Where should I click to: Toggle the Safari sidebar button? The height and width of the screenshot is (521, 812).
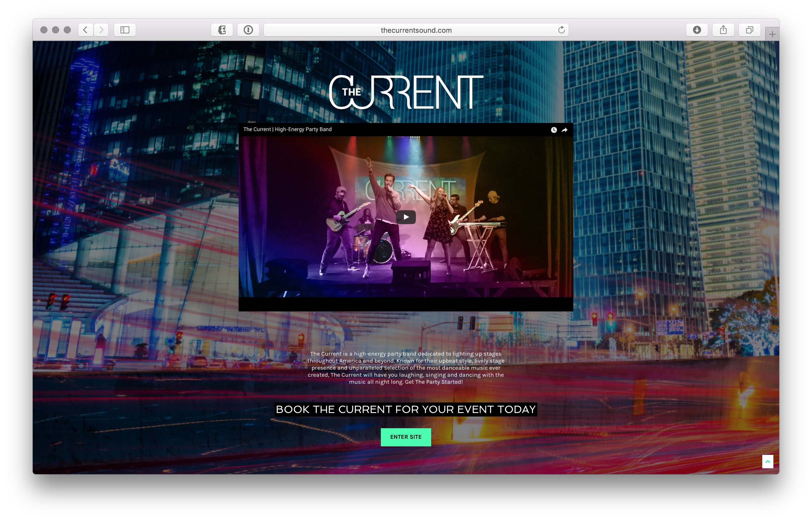[x=125, y=30]
